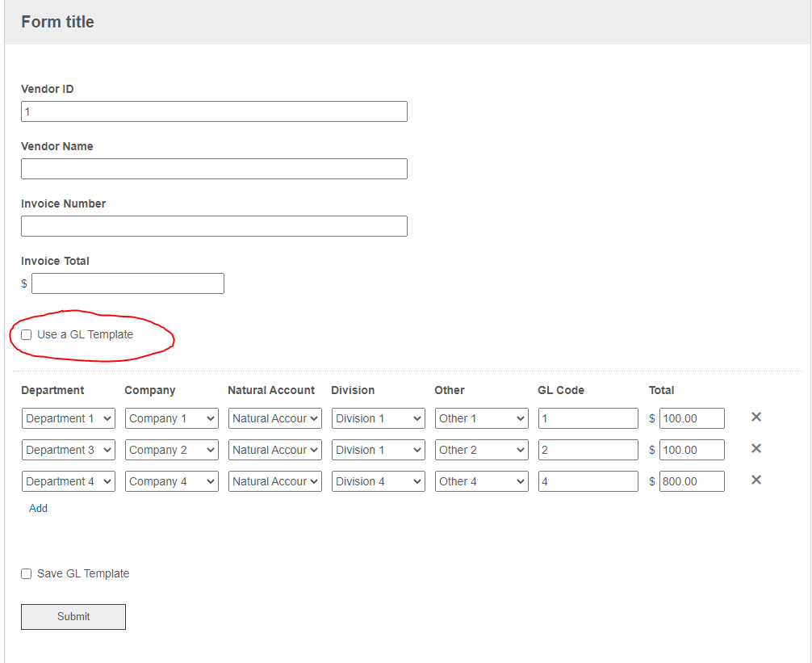
Task: Select the Invoice Number text box
Action: pos(214,226)
